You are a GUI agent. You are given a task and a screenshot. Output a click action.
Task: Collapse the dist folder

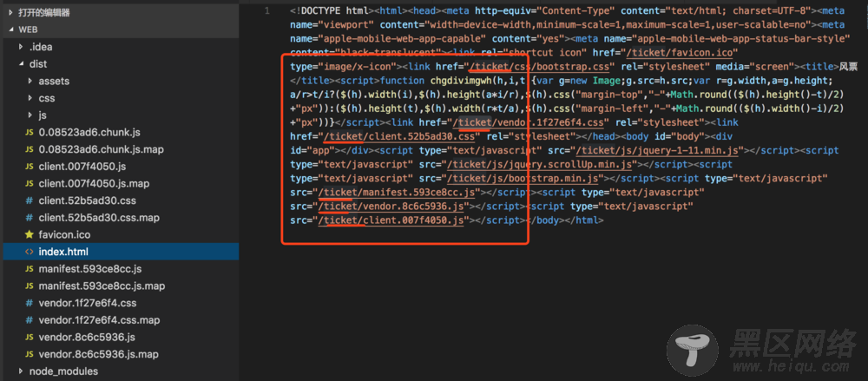(21, 63)
